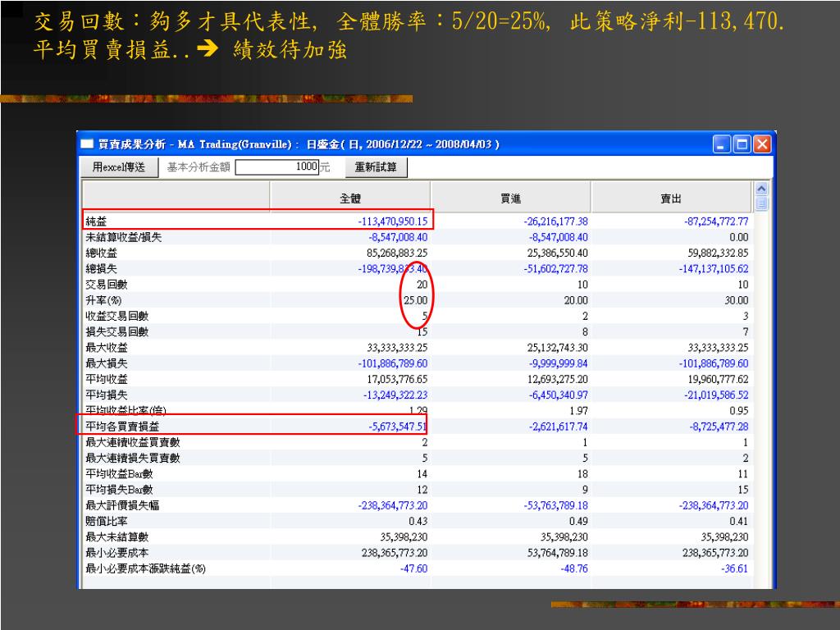Select the average loss value -13,249,322.23
Viewport: 840px width, 630px height.
pyautogui.click(x=395, y=395)
